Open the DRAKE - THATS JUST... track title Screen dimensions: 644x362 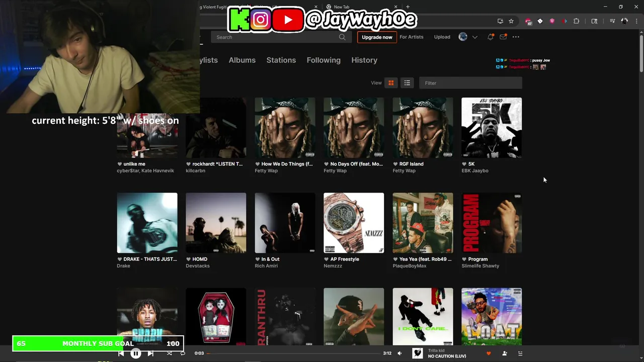pos(150,259)
